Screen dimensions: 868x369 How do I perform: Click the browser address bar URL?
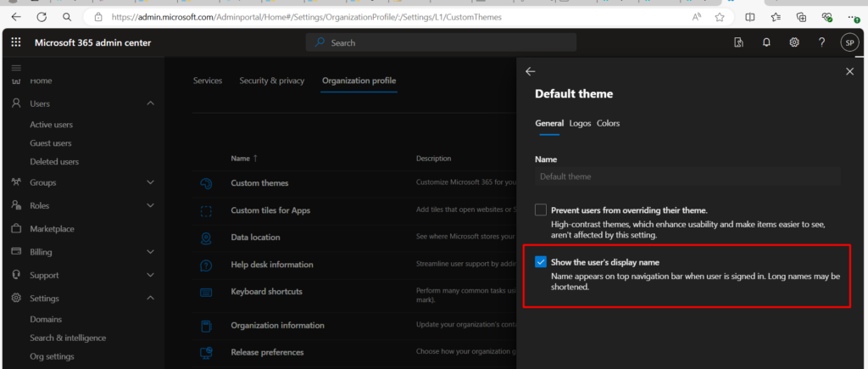306,17
